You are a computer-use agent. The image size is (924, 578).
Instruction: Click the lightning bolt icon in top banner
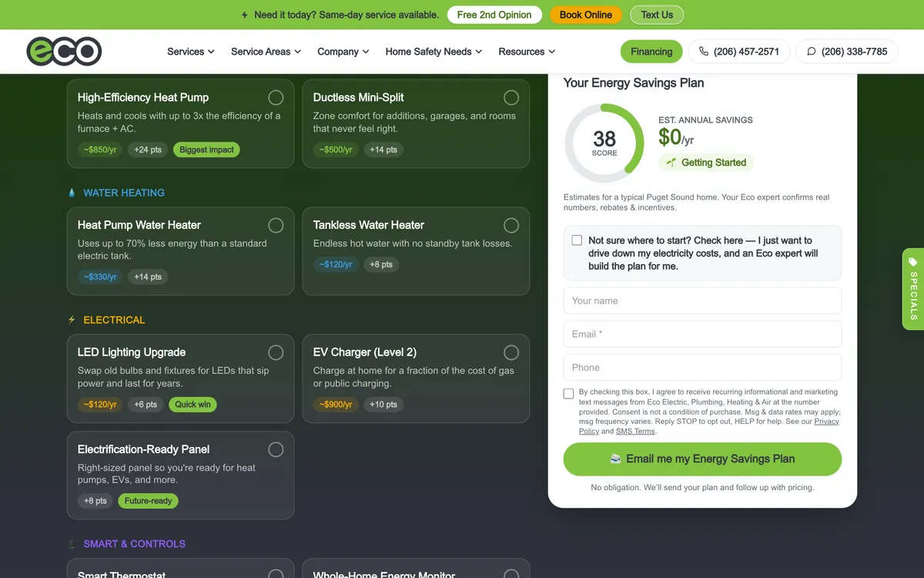point(245,15)
